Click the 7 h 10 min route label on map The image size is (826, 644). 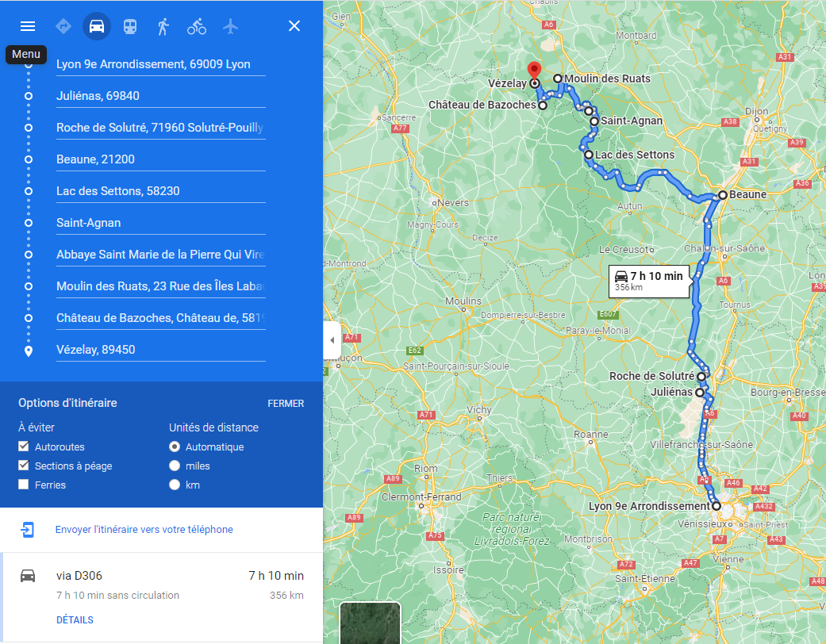(x=649, y=282)
